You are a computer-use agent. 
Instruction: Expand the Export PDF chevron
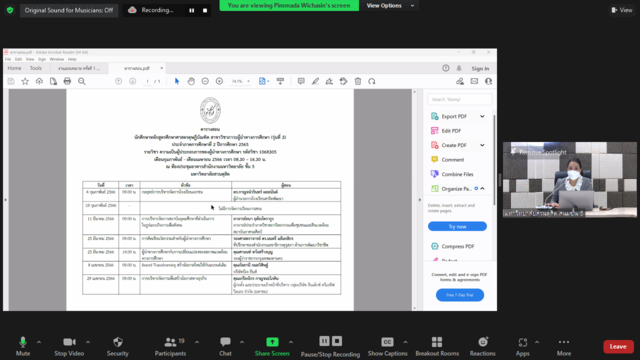tap(482, 116)
